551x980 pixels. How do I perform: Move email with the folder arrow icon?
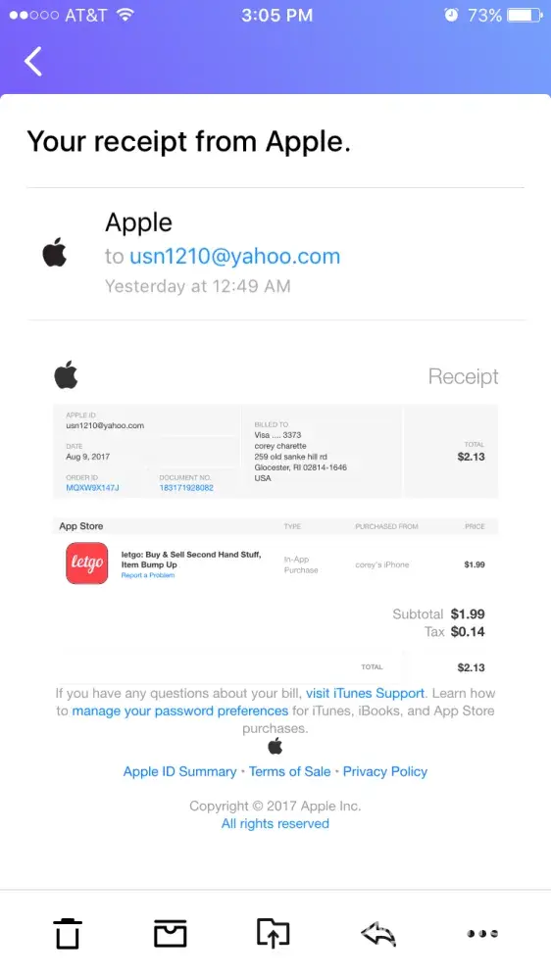[x=274, y=933]
